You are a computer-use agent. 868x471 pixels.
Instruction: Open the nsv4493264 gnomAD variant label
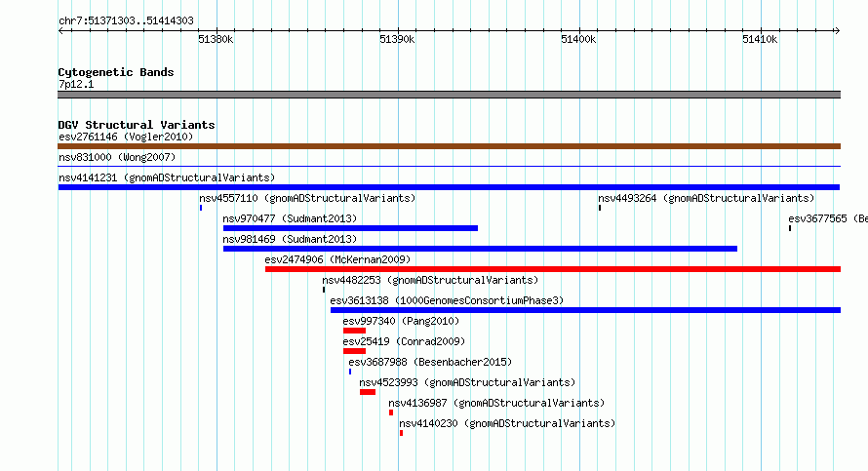coord(706,198)
